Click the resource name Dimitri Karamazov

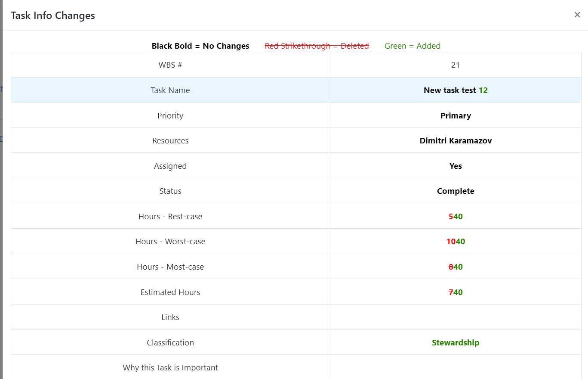click(456, 140)
